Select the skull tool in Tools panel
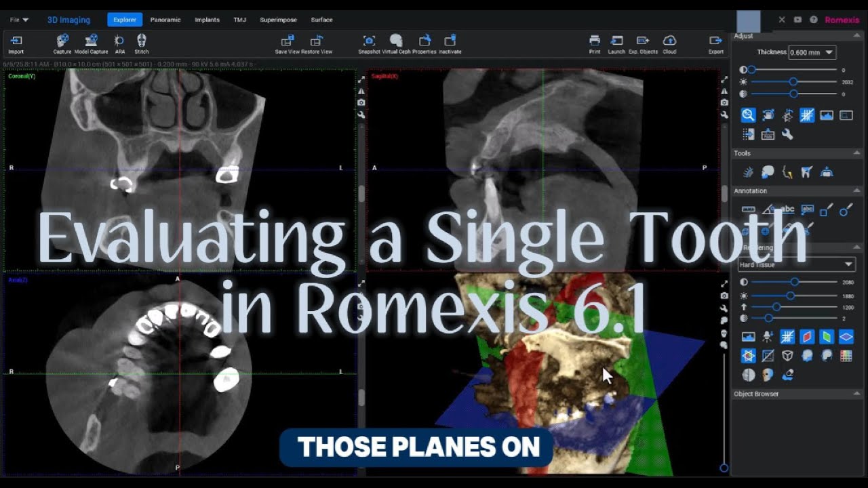The image size is (868, 488). [768, 172]
